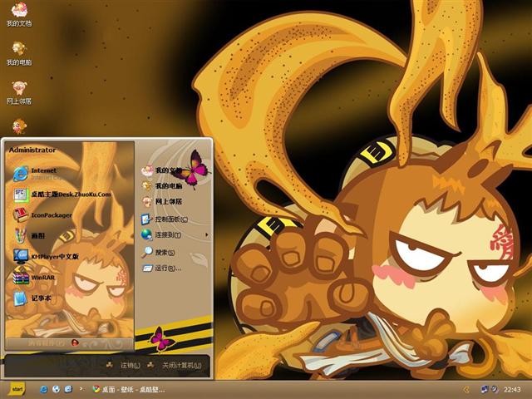Click the tray icon beside the clock
532x399 pixels.
click(x=495, y=389)
